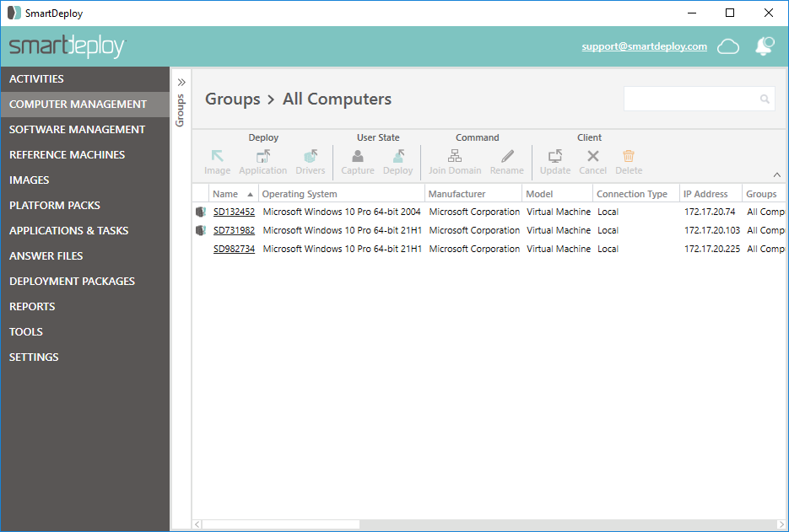The width and height of the screenshot is (789, 532).
Task: Open Answer Files
Action: 85,256
